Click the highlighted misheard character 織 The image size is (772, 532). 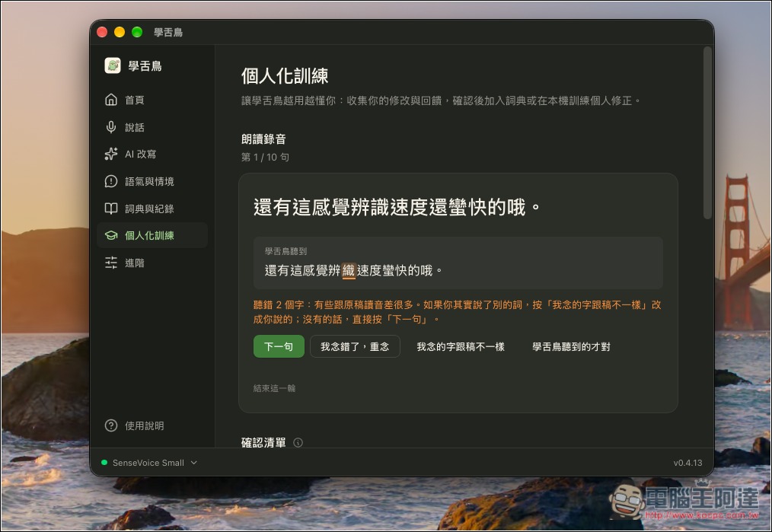[x=349, y=270]
